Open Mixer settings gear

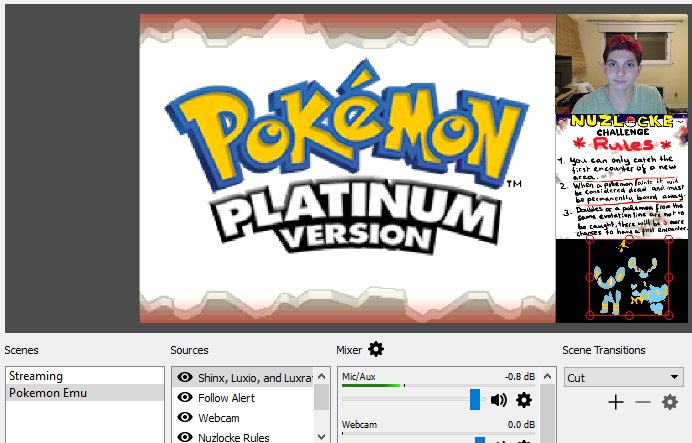click(x=376, y=349)
